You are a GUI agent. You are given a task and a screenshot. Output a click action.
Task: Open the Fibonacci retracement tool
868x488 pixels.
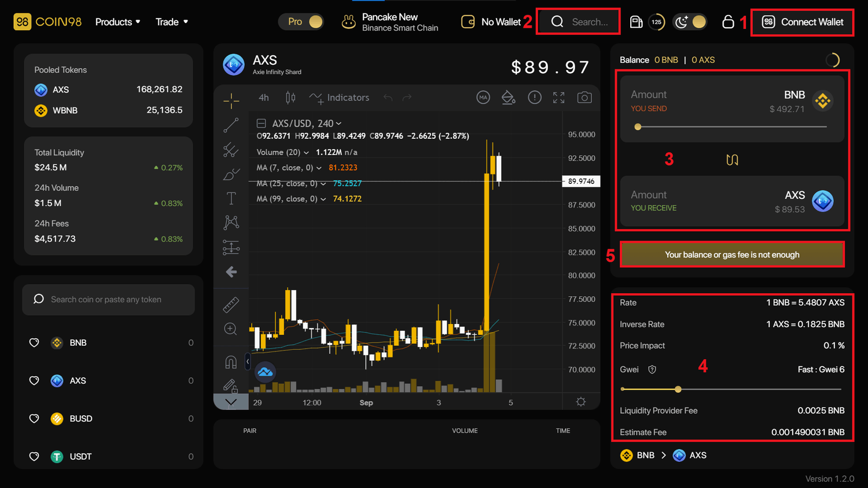[231, 150]
